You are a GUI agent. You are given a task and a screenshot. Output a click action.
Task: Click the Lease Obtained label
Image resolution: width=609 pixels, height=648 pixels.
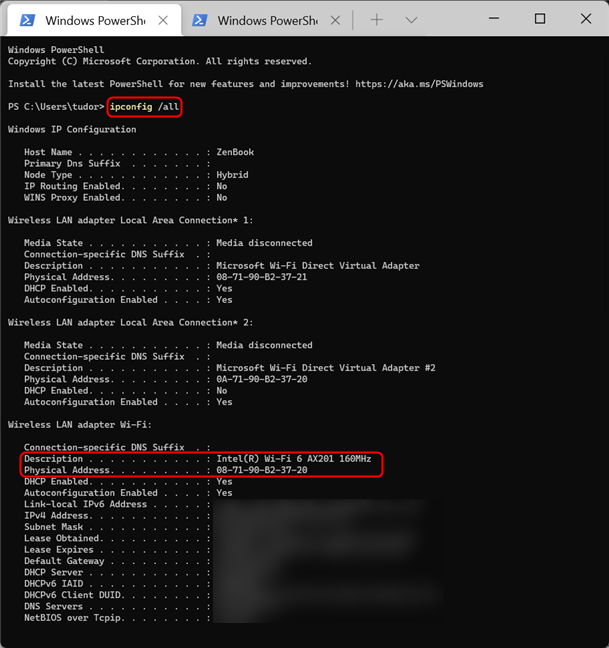click(x=63, y=538)
